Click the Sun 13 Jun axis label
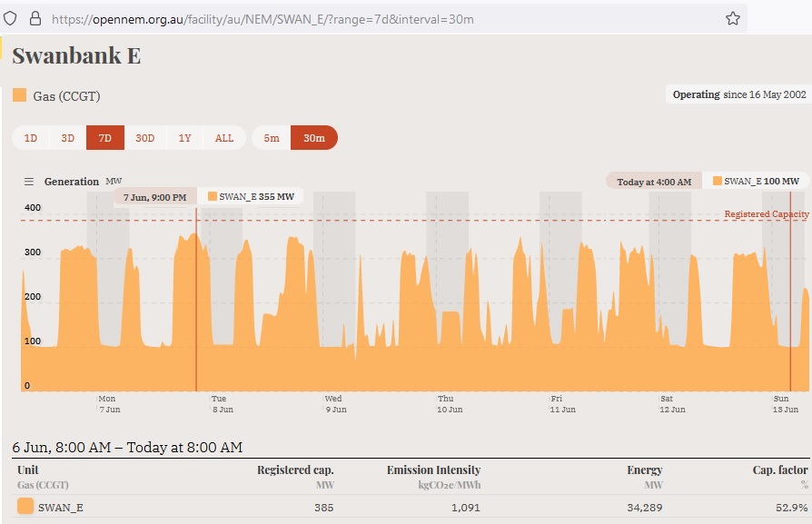The image size is (812, 524). tap(786, 404)
